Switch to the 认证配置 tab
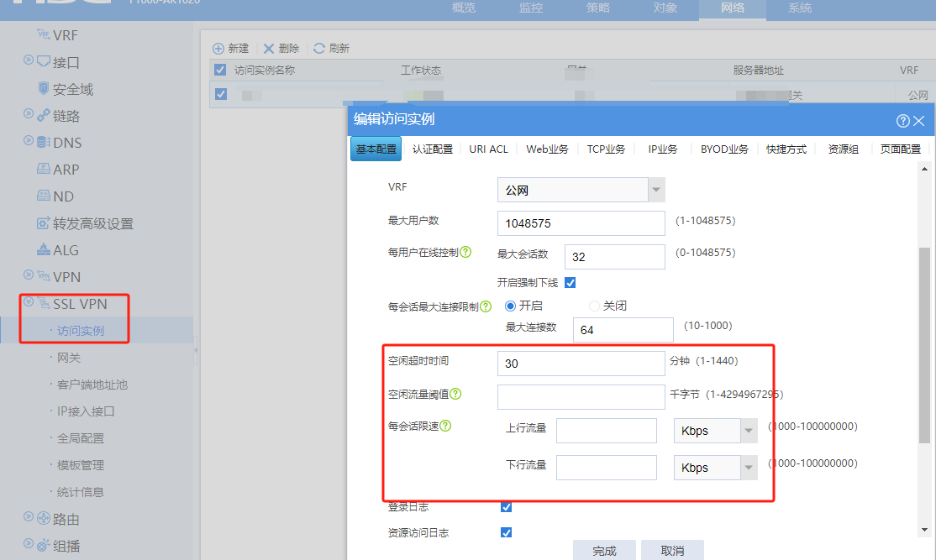The height and width of the screenshot is (560, 936). pyautogui.click(x=432, y=149)
